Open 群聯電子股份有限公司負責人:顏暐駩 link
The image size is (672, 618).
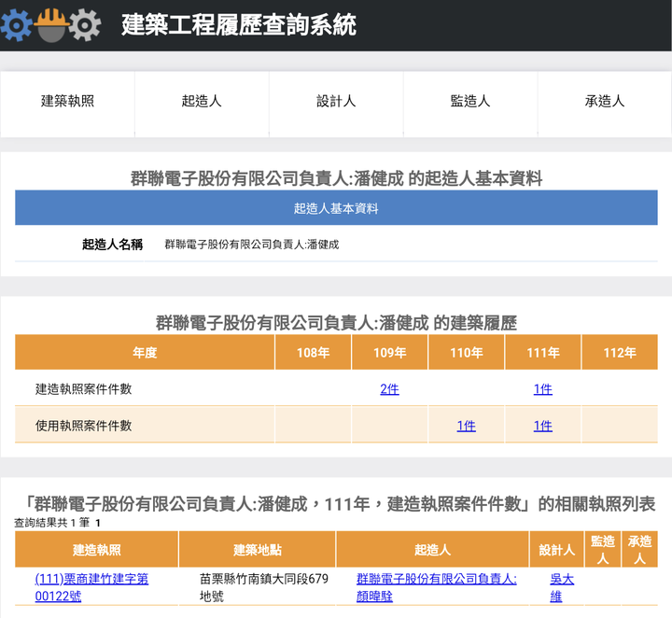point(436,587)
